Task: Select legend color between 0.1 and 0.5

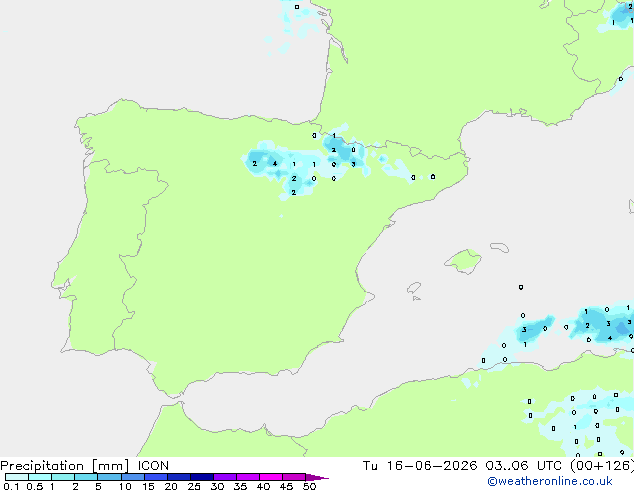Action: click(x=17, y=477)
